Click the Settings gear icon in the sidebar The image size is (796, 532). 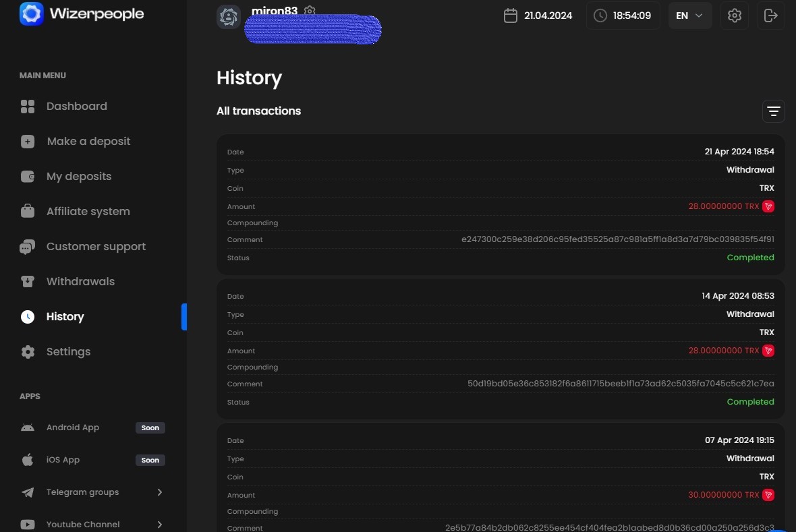(x=28, y=352)
